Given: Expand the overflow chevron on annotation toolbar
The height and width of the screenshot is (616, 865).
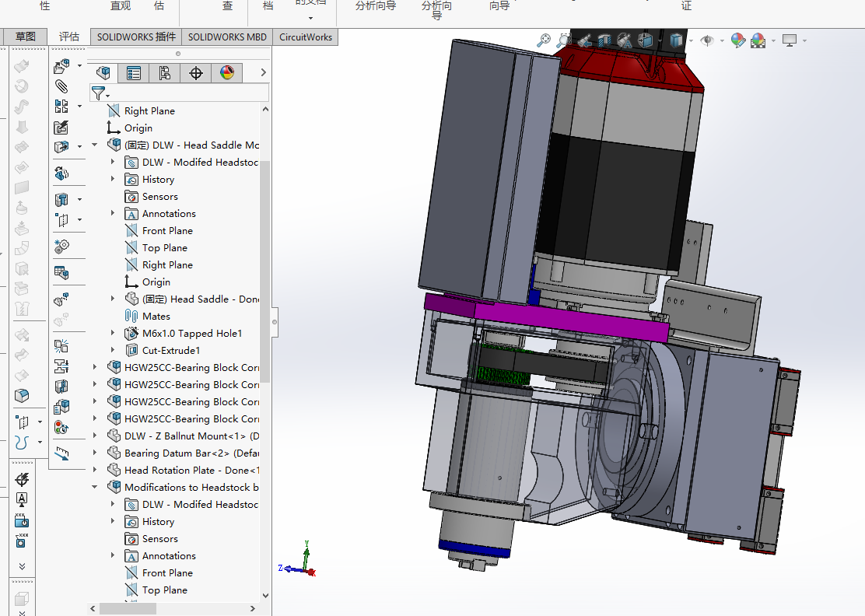Looking at the screenshot, I should point(22,566).
